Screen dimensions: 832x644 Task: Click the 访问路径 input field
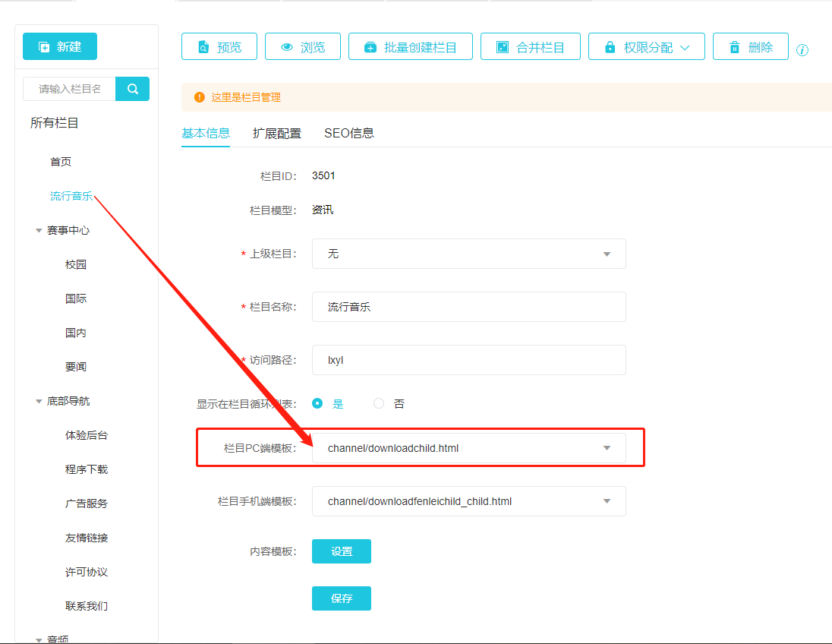pyautogui.click(x=469, y=360)
